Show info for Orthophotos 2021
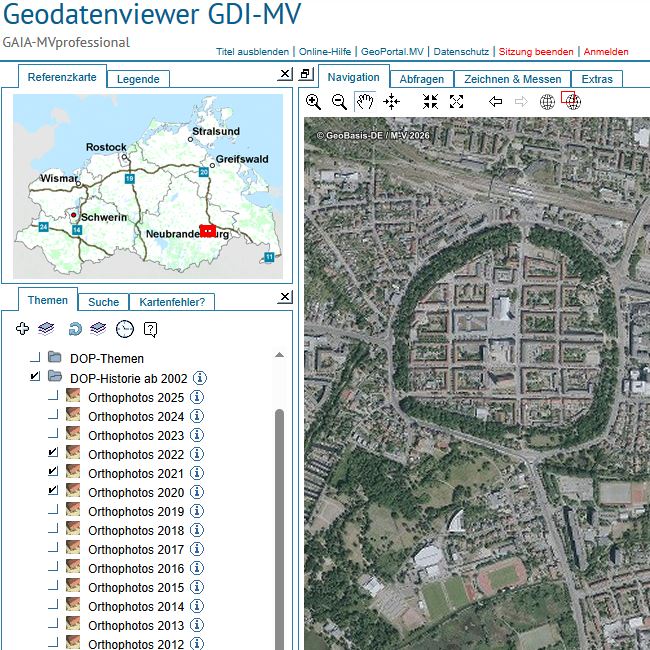650x650 pixels. 197,473
